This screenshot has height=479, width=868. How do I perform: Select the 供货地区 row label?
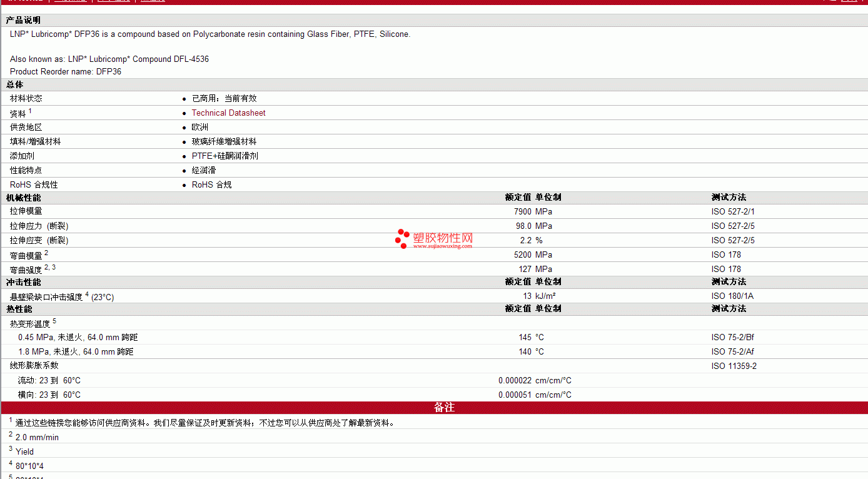pos(26,128)
